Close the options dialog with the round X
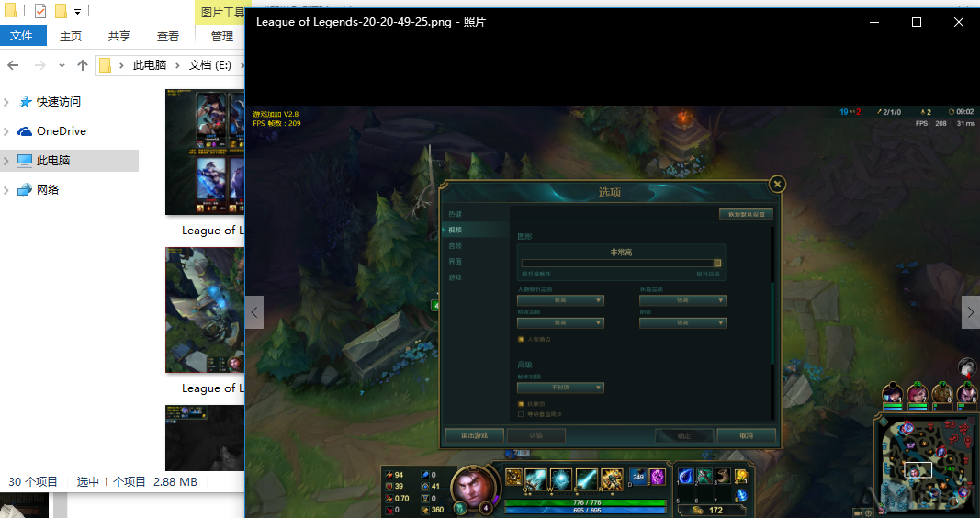The width and height of the screenshot is (980, 518). click(x=777, y=184)
